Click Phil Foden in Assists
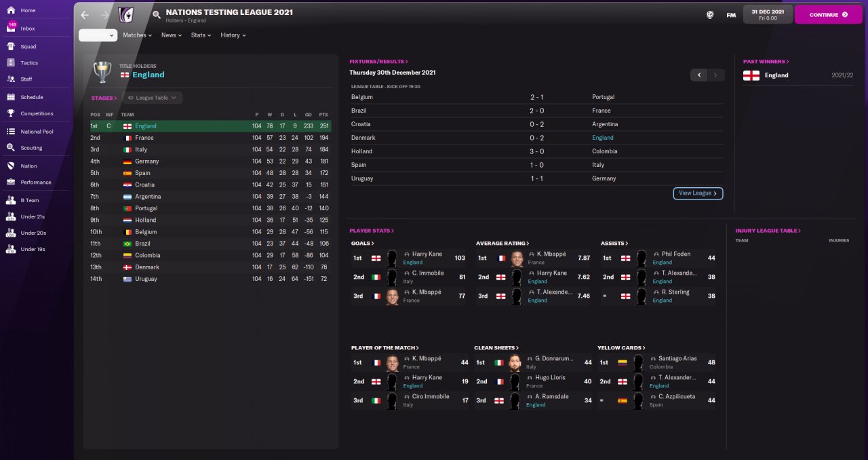Screen dimensions: 868x460 (676, 254)
